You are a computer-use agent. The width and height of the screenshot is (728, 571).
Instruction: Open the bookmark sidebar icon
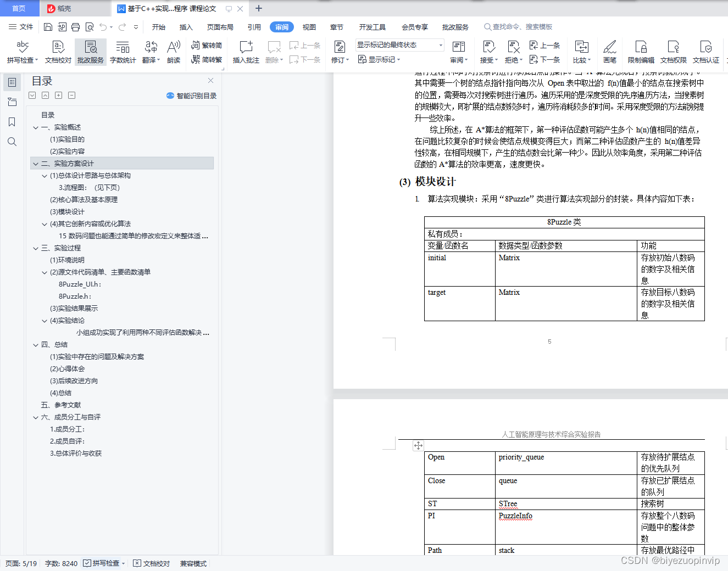tap(12, 122)
